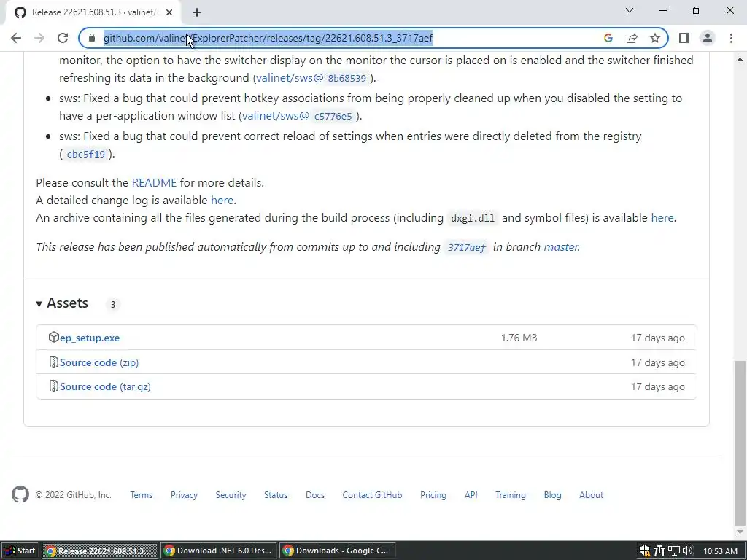Screen dimensions: 747x560
Task: Open Contact GitHub footer link
Action: tap(372, 495)
